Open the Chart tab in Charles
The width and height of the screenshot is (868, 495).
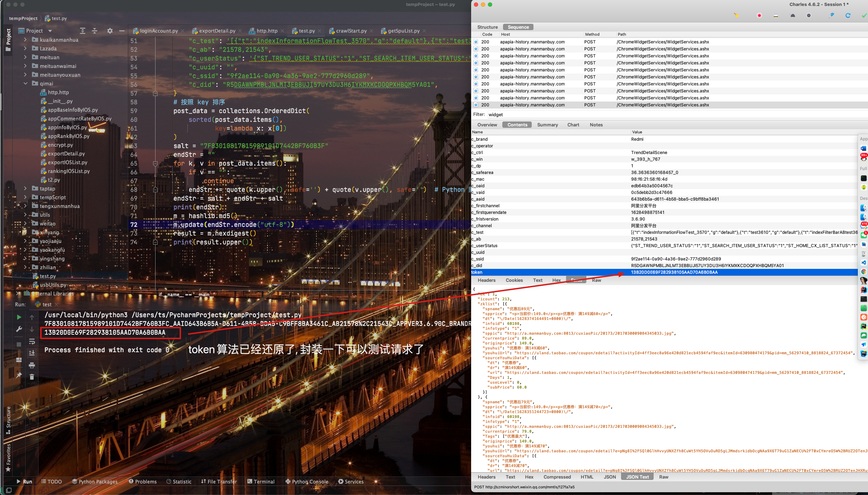(x=573, y=125)
